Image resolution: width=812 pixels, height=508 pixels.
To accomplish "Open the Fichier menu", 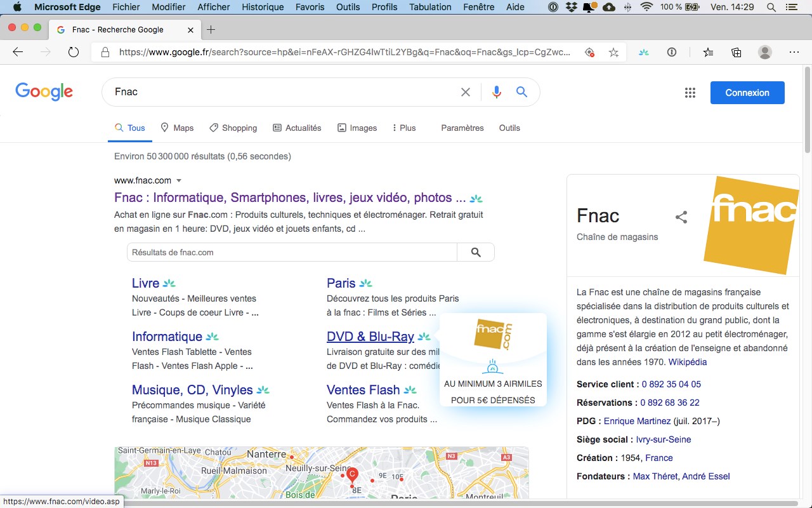I will [x=126, y=7].
